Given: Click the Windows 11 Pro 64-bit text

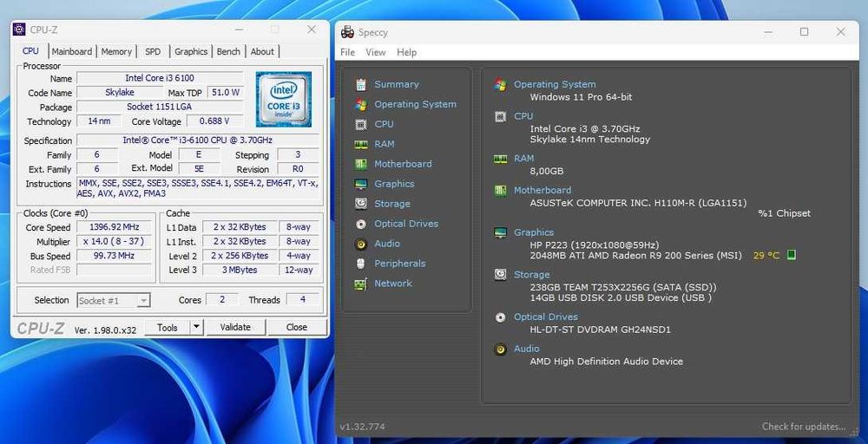Looking at the screenshot, I should pos(581,97).
